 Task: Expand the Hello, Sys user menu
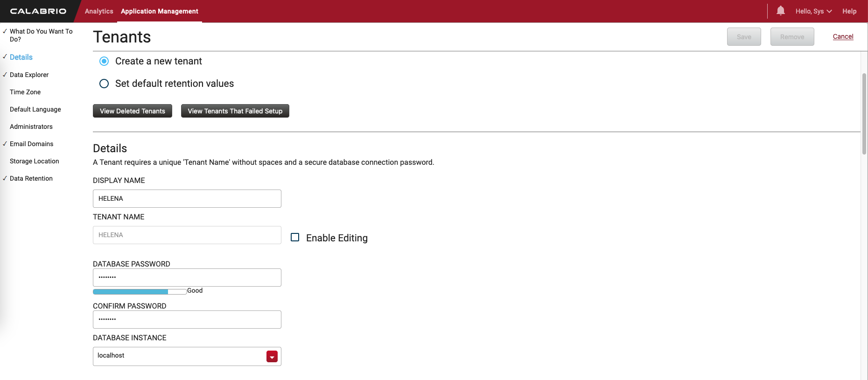[x=813, y=11]
